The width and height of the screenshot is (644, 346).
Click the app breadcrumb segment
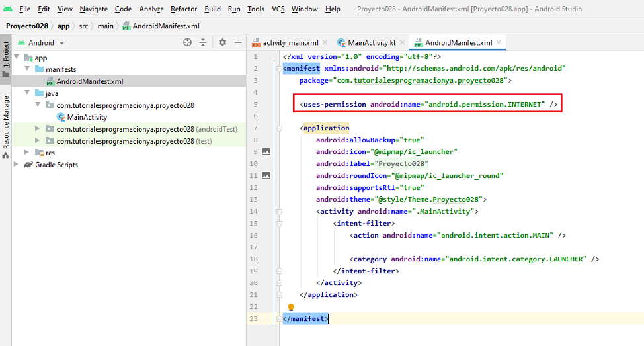63,26
